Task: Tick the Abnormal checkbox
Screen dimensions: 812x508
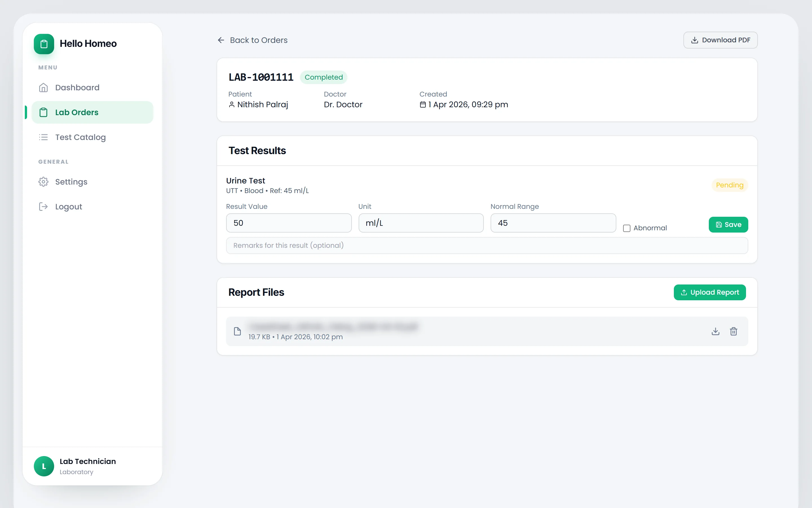Action: (x=626, y=228)
